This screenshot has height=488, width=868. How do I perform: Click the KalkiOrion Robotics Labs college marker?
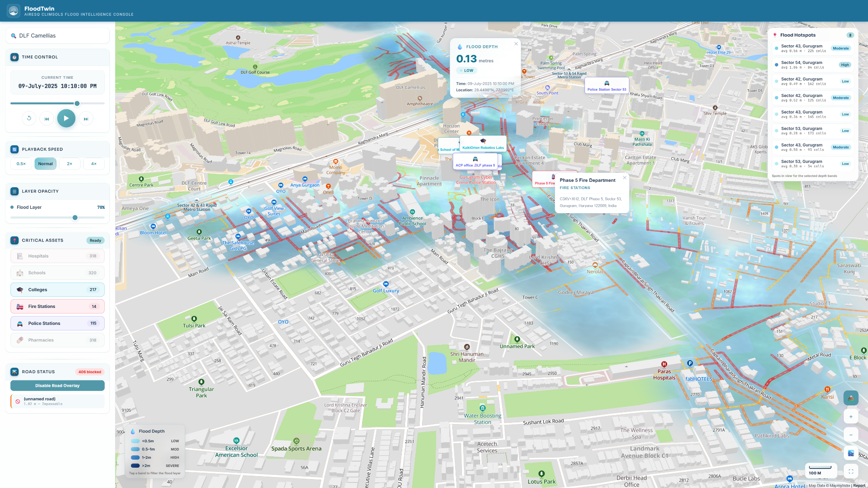tap(483, 144)
